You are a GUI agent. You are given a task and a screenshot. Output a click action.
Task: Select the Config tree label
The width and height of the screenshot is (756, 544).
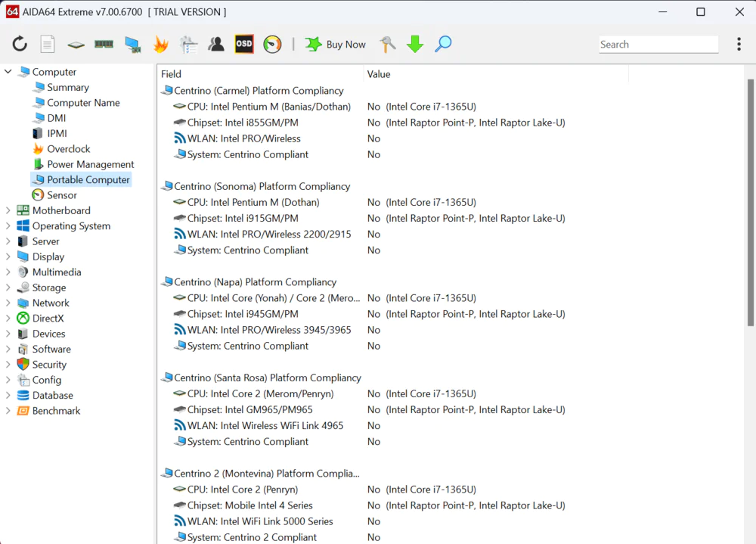47,380
